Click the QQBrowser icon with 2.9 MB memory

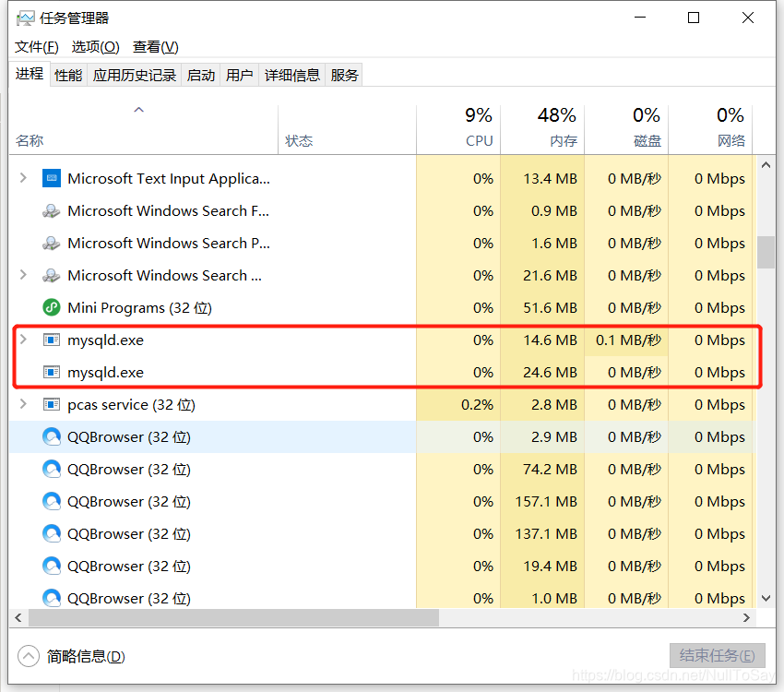tap(52, 436)
